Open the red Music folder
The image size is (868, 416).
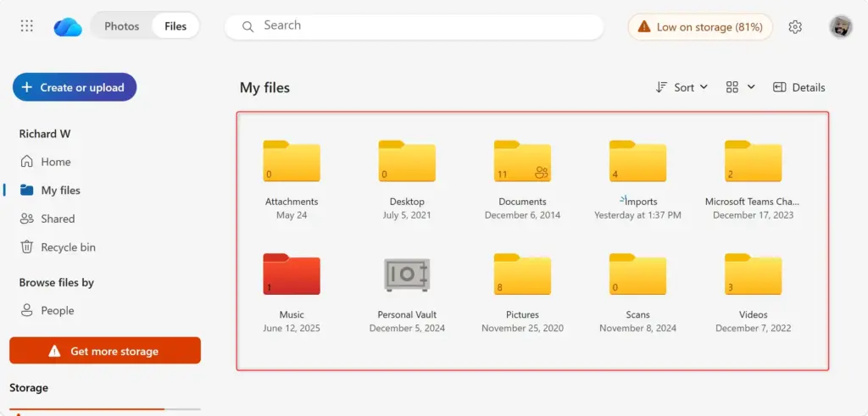(x=292, y=275)
